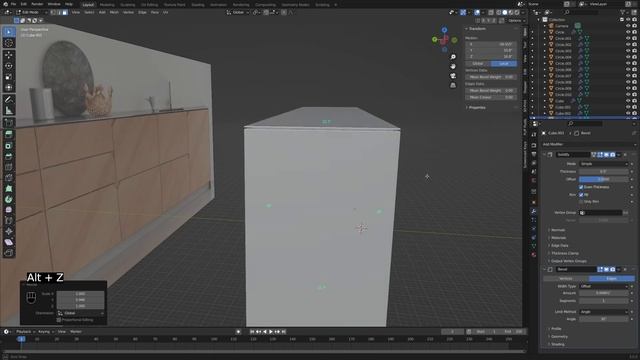
Task: Open Solidify Mode dropdown
Action: (x=603, y=164)
